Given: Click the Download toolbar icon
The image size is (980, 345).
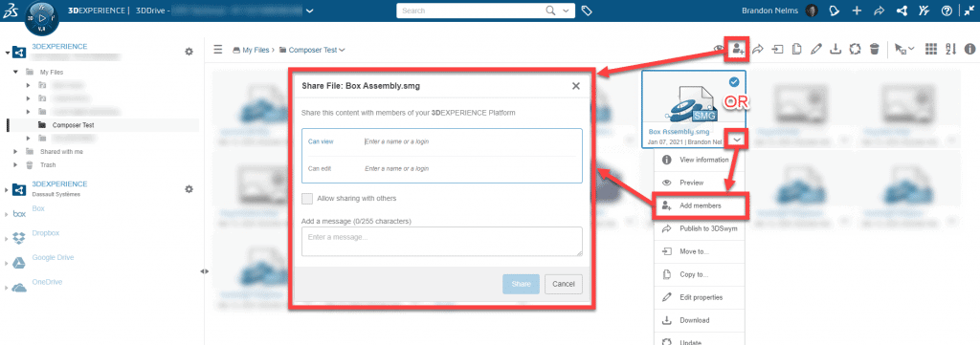Looking at the screenshot, I should tap(835, 50).
